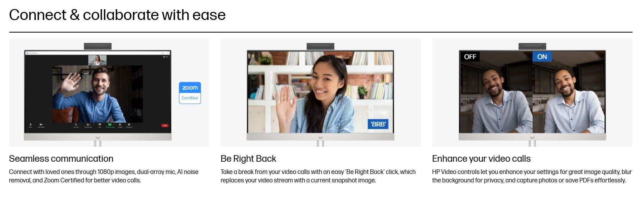Click the Connect & collaborate with ease title

point(117,15)
